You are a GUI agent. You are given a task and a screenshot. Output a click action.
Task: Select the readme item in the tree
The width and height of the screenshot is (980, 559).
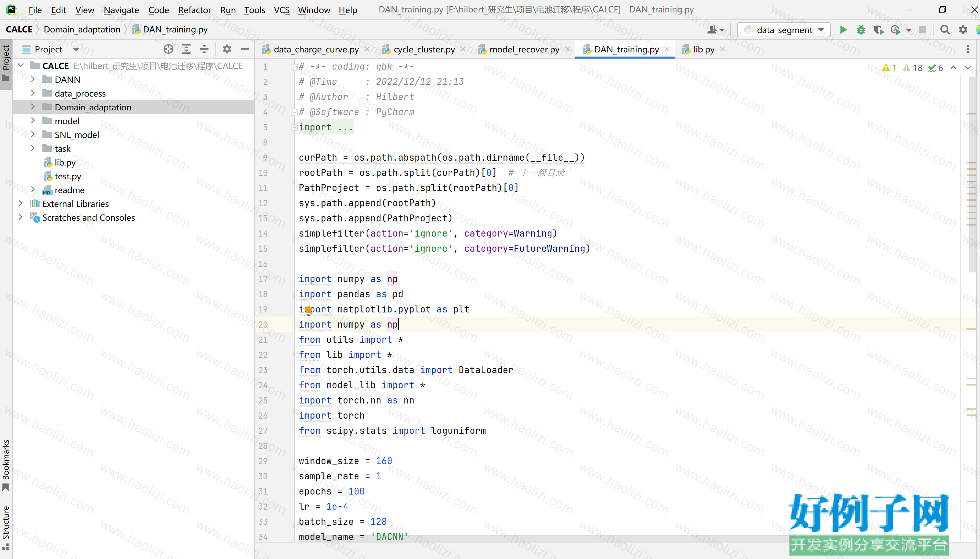pyautogui.click(x=69, y=190)
